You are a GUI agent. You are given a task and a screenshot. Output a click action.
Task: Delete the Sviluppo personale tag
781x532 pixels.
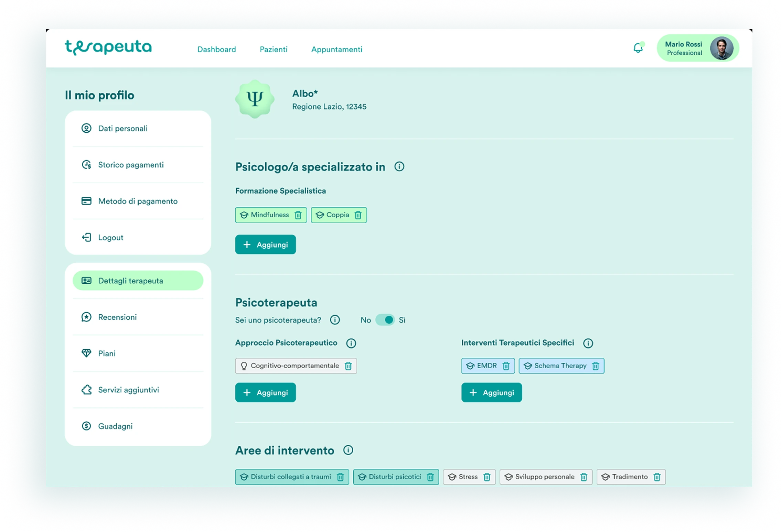[x=584, y=477]
